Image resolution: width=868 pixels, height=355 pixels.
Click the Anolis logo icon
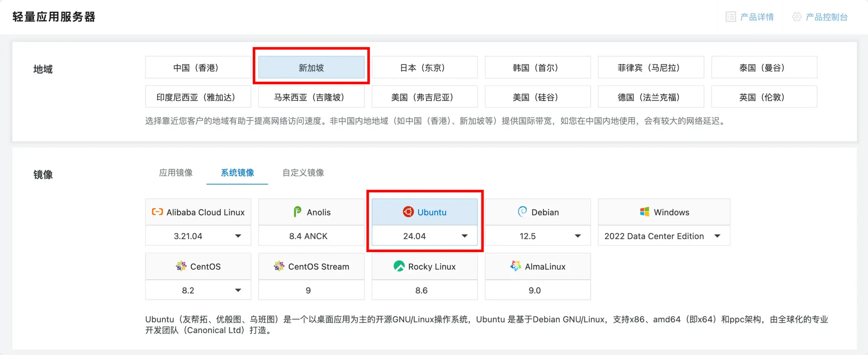297,212
